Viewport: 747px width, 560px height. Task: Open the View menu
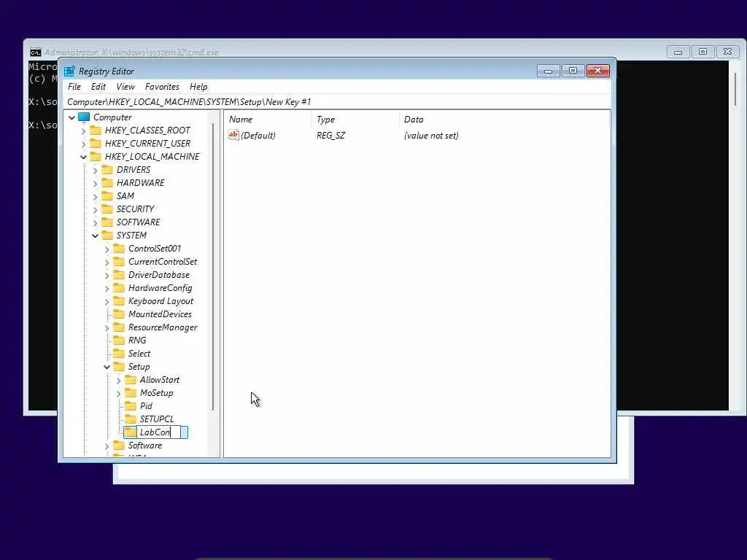click(x=125, y=87)
